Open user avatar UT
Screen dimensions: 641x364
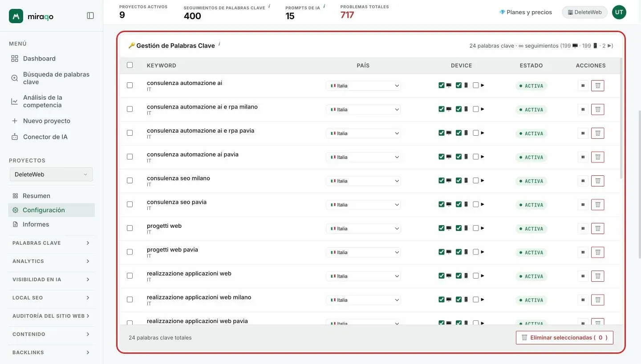point(619,12)
